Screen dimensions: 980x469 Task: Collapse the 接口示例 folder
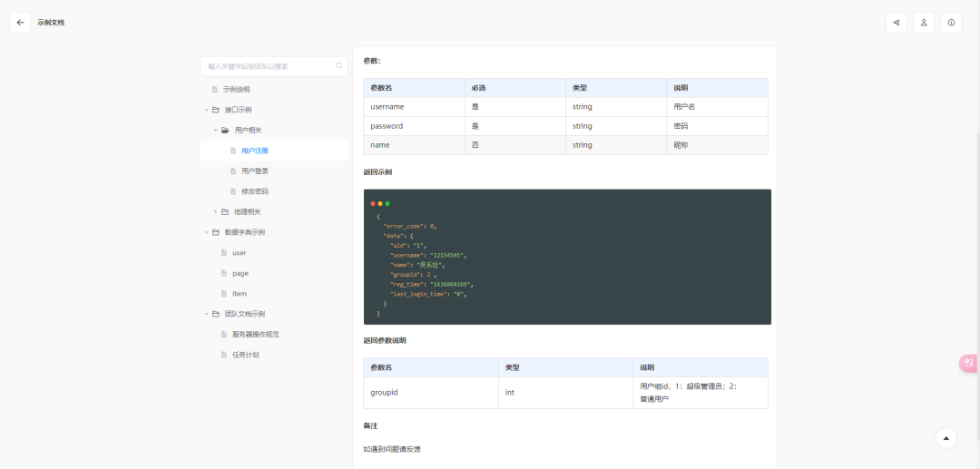click(x=206, y=110)
